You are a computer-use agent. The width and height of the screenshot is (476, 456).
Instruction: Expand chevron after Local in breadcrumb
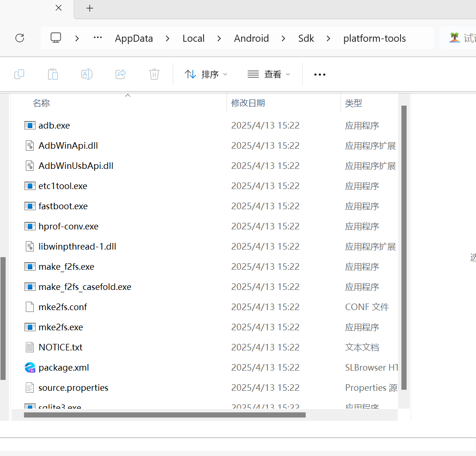(219, 38)
